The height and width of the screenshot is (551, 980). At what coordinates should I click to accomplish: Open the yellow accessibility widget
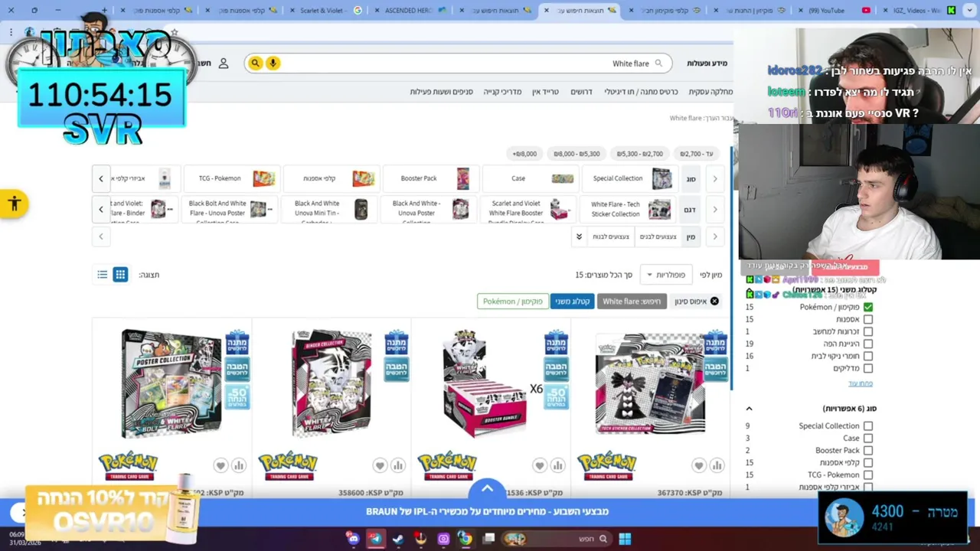pyautogui.click(x=14, y=204)
